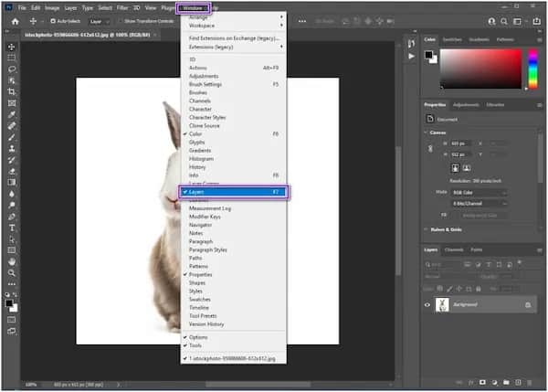Click the lock icon on the Background layer
This screenshot has width=548, height=392.
coord(528,305)
